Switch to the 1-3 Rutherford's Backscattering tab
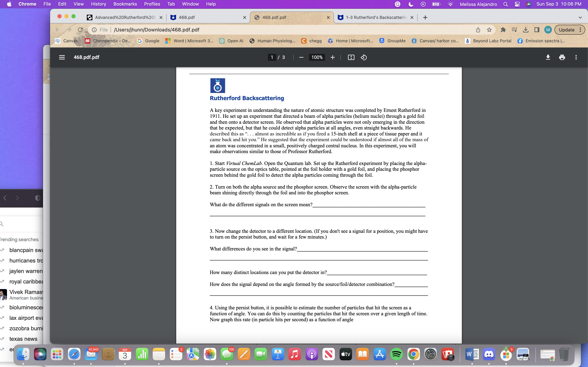This screenshot has width=588, height=367. (374, 17)
